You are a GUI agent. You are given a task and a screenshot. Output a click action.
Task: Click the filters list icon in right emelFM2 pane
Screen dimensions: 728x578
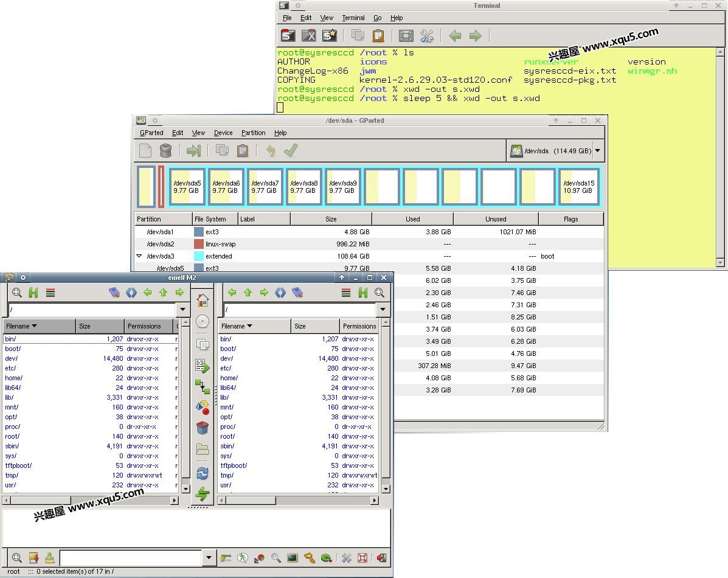(x=346, y=292)
